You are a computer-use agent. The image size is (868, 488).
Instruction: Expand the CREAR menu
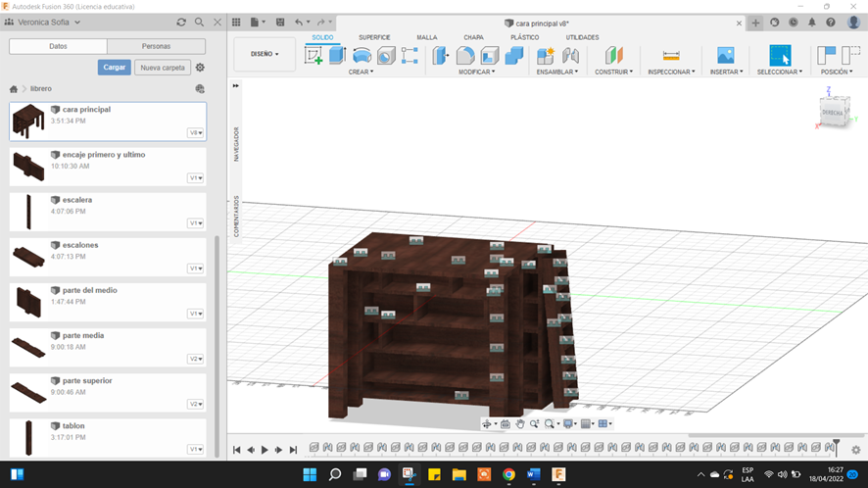pos(361,72)
